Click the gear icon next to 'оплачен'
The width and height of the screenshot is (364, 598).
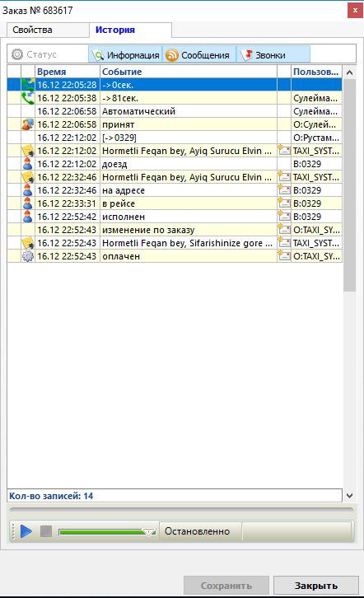tap(28, 256)
